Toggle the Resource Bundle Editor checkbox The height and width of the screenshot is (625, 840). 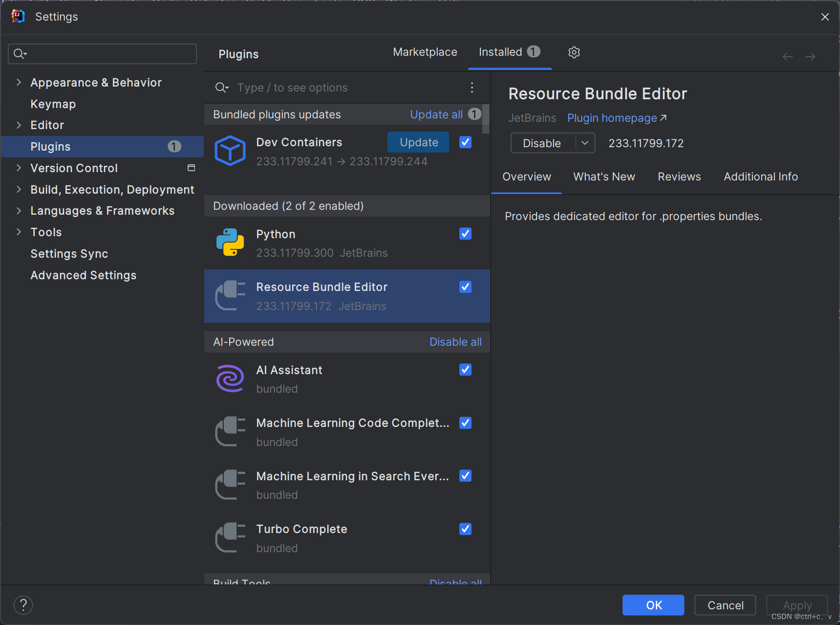466,287
